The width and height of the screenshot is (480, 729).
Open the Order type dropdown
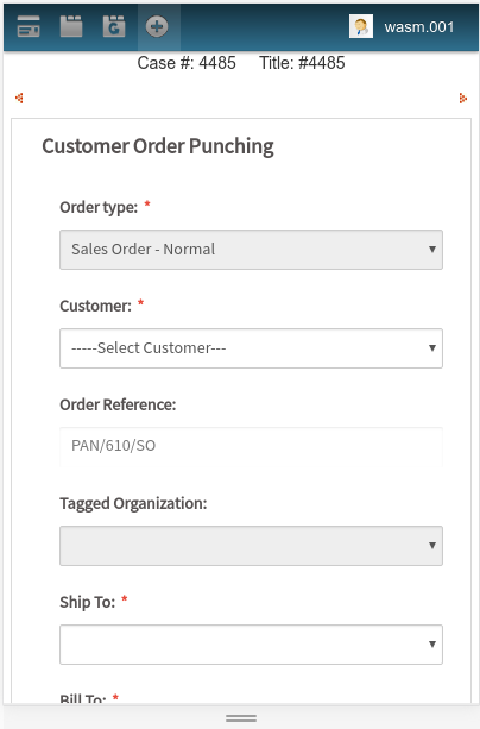click(x=251, y=250)
